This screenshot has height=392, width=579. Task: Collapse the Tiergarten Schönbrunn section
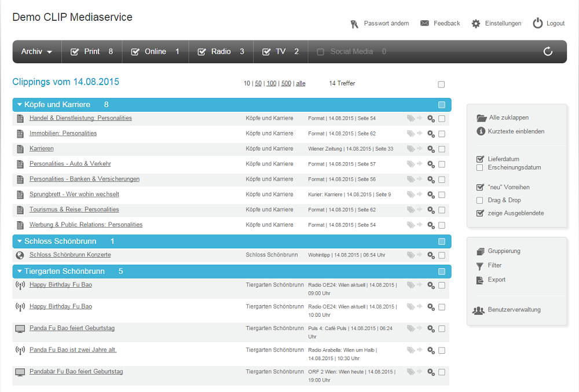point(20,271)
